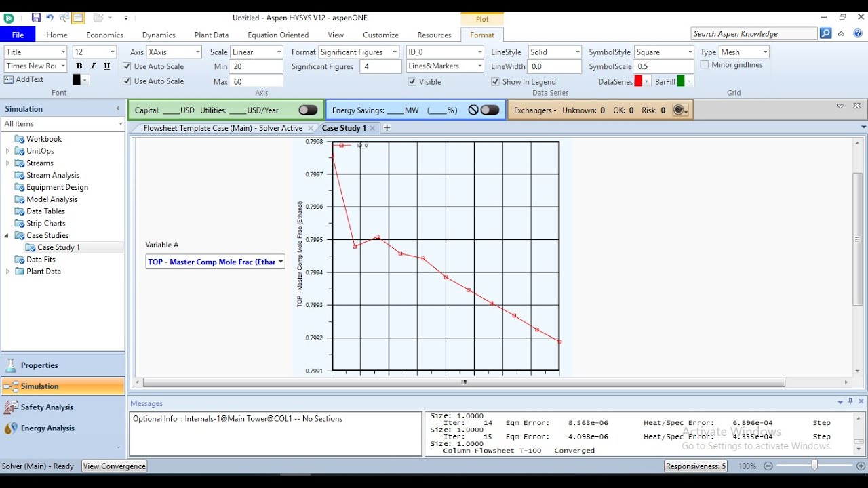Expand the UnitOps tree node
The image size is (868, 488).
[x=8, y=151]
